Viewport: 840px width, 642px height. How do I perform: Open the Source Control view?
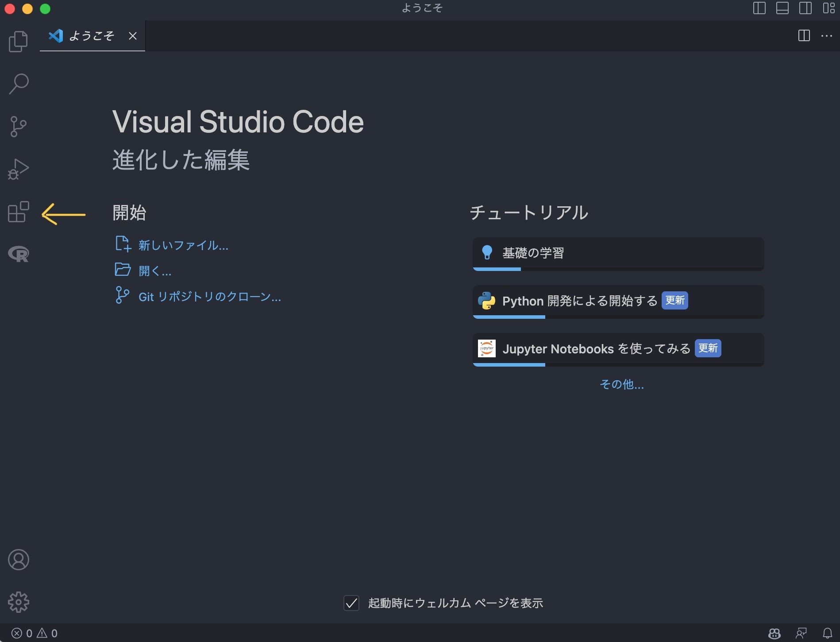click(18, 127)
